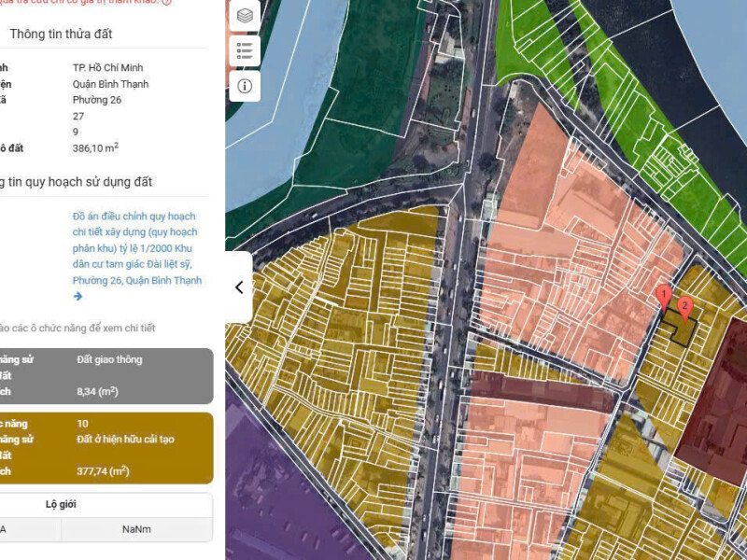Open the map legend list button
Viewport: 747px width, 560px height.
[245, 50]
